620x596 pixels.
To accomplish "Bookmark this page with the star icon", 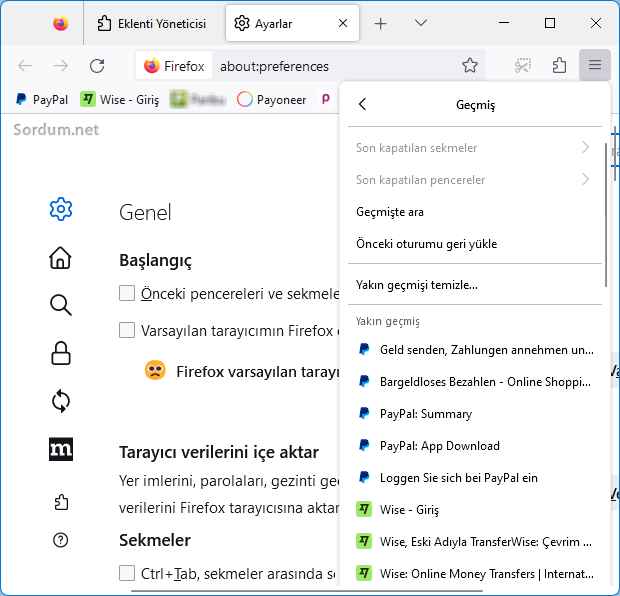I will (470, 66).
